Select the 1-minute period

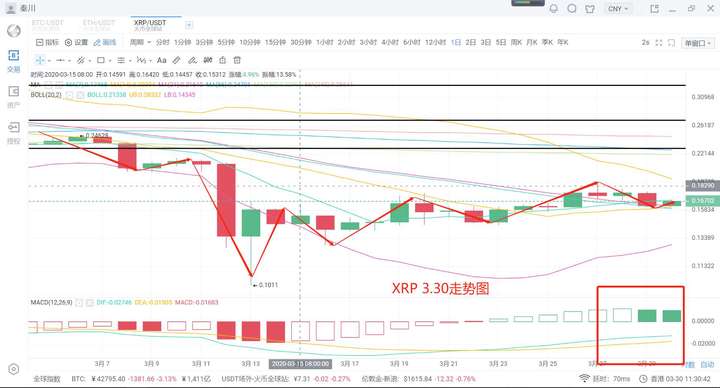click(183, 42)
